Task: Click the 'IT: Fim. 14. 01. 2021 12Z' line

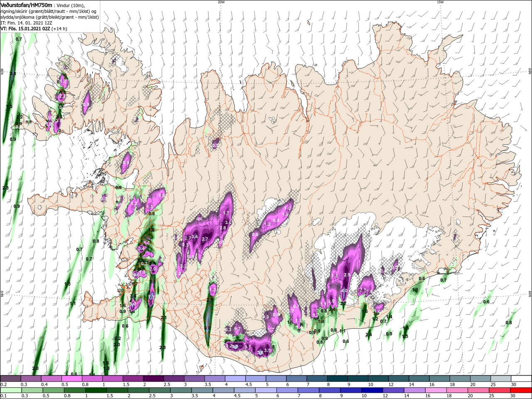Action: point(27,23)
